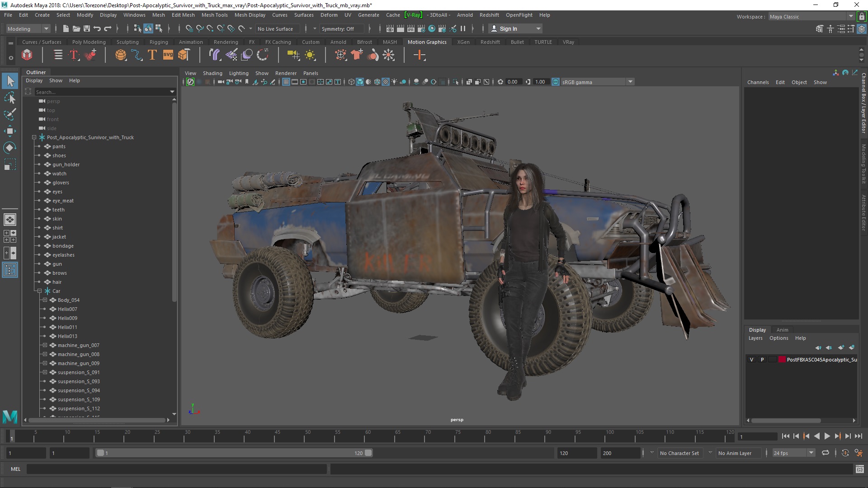This screenshot has width=868, height=488.
Task: Click the animation preferences icon
Action: click(859, 453)
